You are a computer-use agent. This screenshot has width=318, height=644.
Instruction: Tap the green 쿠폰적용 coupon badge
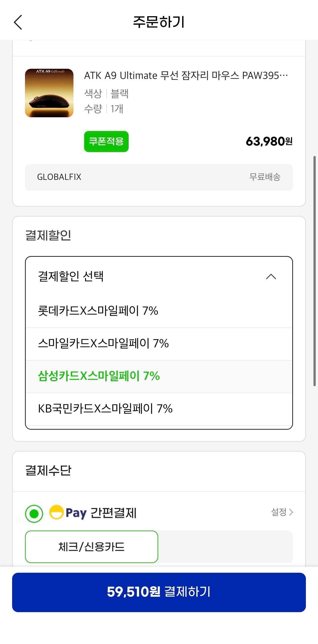pyautogui.click(x=106, y=142)
